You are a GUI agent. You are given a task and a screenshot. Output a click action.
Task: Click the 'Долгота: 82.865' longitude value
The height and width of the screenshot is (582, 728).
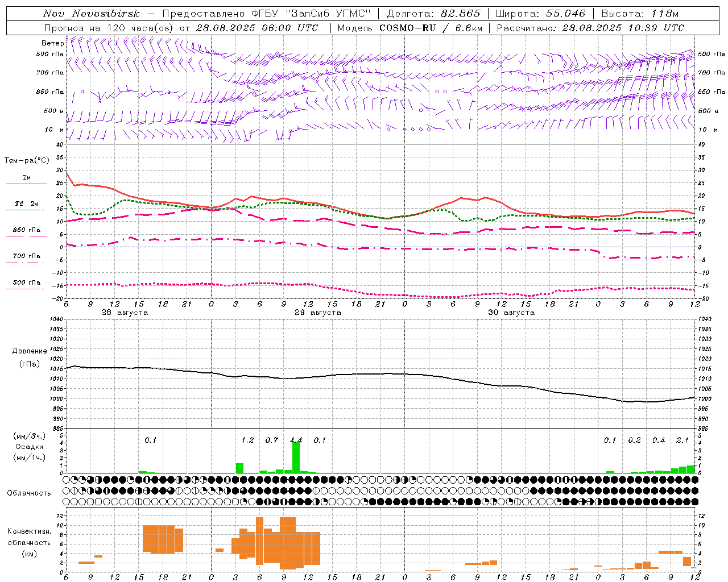(433, 14)
